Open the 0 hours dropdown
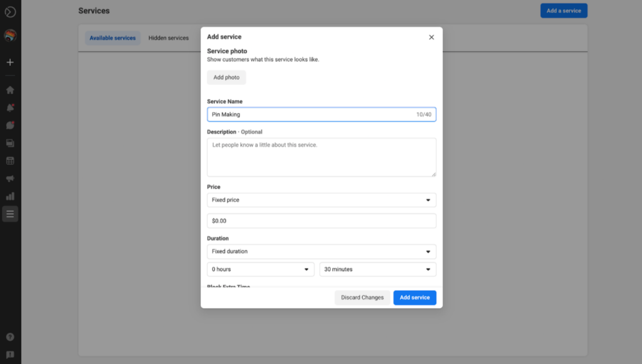The width and height of the screenshot is (642, 364). (260, 269)
